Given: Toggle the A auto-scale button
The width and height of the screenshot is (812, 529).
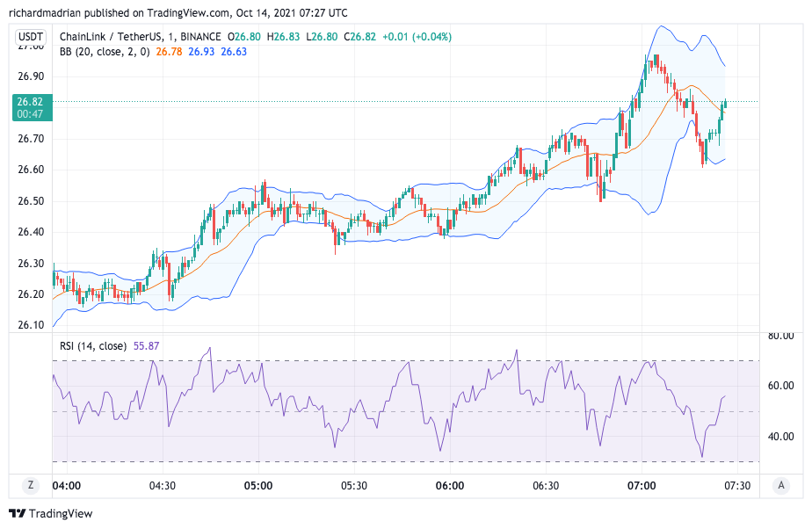Looking at the screenshot, I should pos(780,485).
